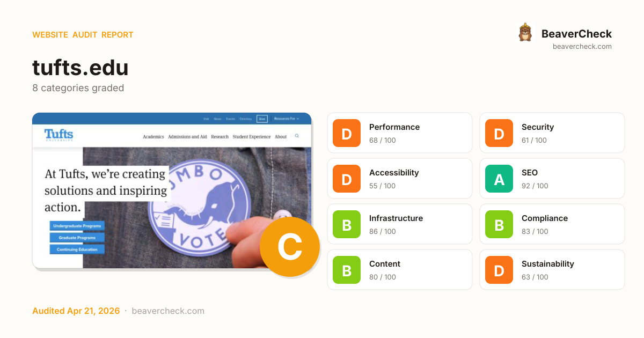Click the Performance D grade badge

pyautogui.click(x=347, y=133)
